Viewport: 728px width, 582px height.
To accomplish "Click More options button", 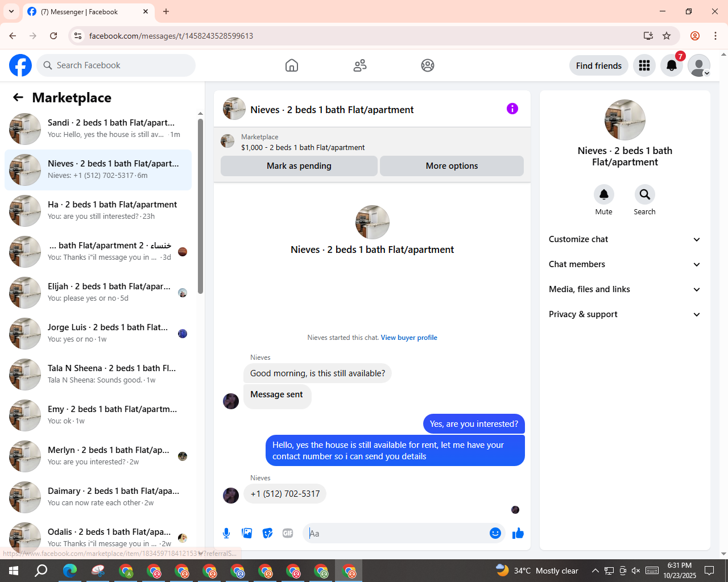I will pos(452,166).
